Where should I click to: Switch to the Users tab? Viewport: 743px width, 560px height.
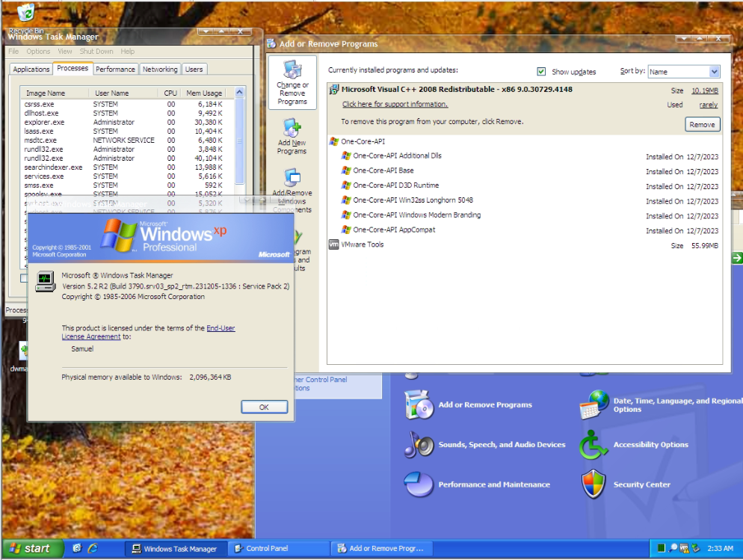[x=194, y=70]
